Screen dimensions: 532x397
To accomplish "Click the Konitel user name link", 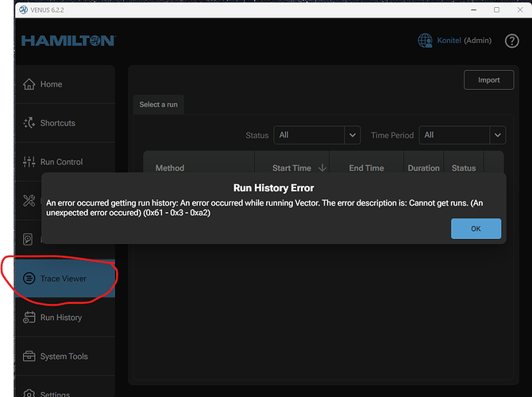I will click(x=449, y=40).
